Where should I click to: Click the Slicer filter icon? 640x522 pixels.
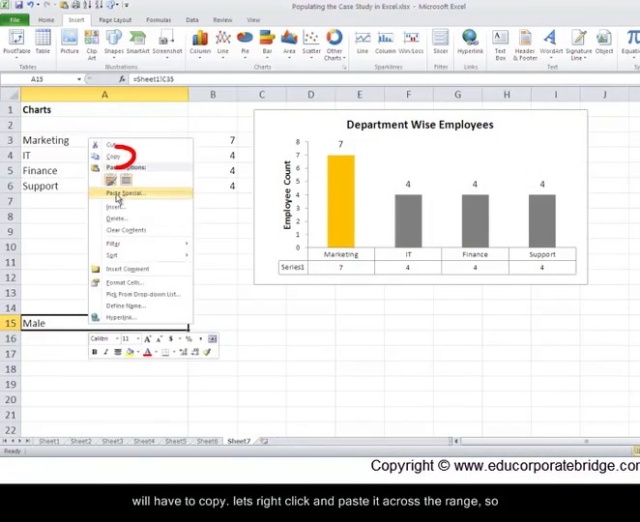pyautogui.click(x=440, y=42)
